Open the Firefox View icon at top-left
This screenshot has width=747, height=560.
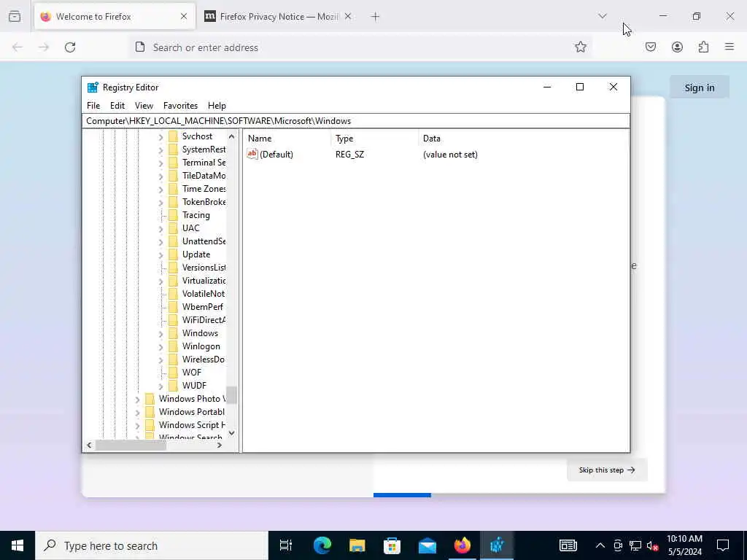click(15, 17)
